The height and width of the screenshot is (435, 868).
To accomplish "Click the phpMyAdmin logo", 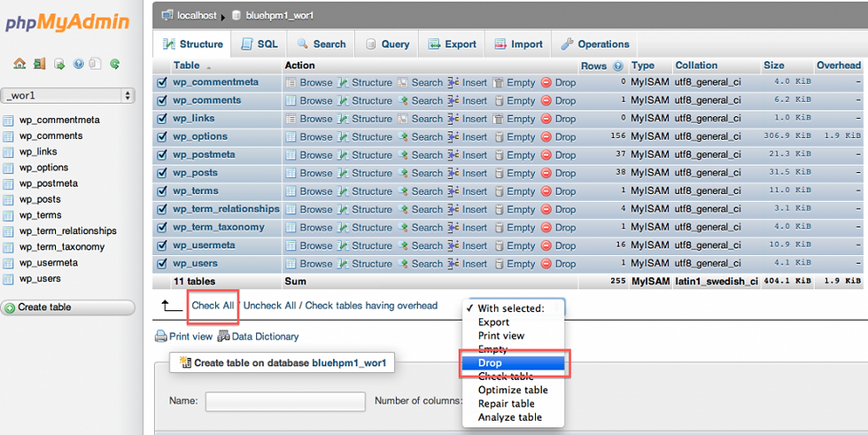I will pos(67,23).
